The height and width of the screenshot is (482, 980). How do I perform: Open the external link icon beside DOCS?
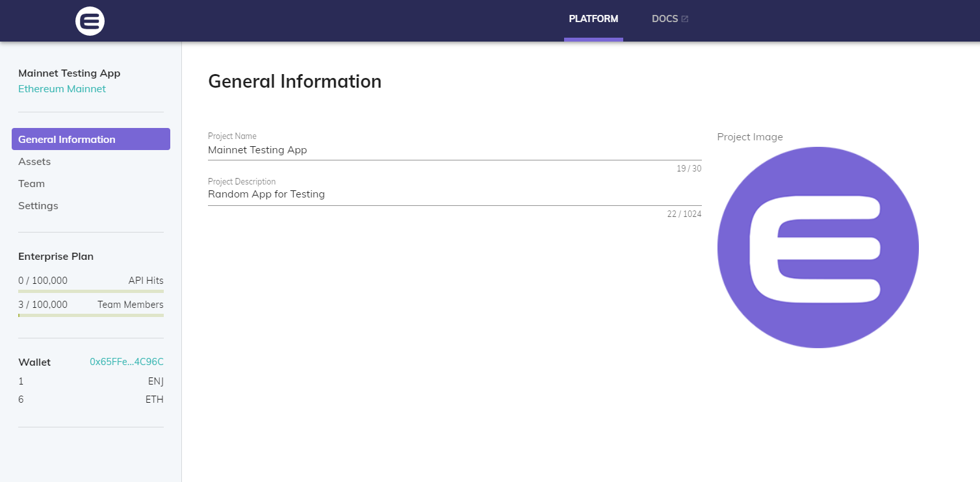[685, 19]
